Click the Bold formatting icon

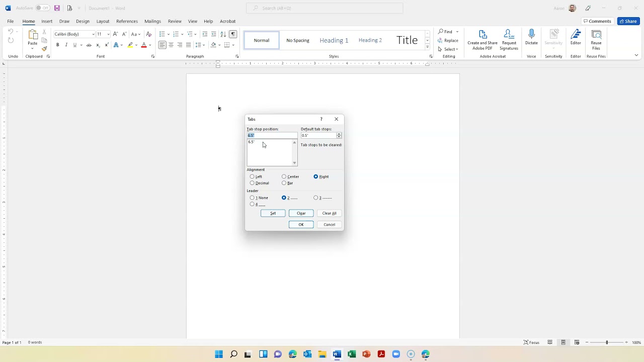(57, 45)
